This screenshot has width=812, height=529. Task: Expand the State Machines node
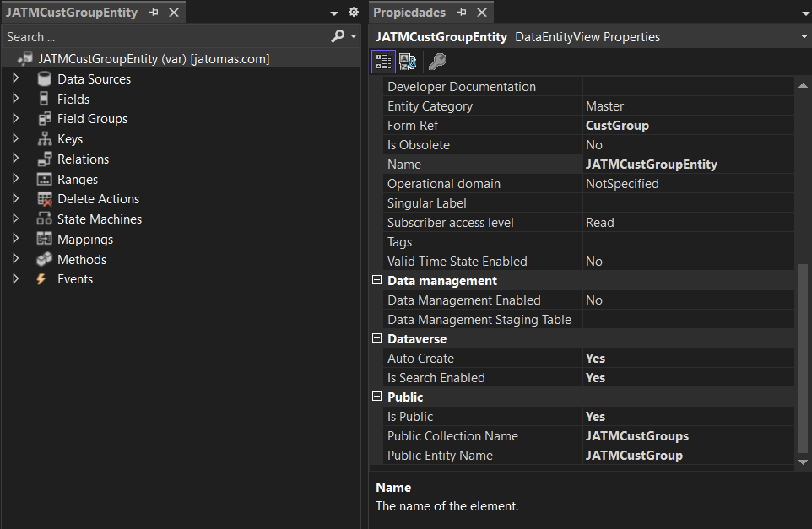pyautogui.click(x=15, y=219)
